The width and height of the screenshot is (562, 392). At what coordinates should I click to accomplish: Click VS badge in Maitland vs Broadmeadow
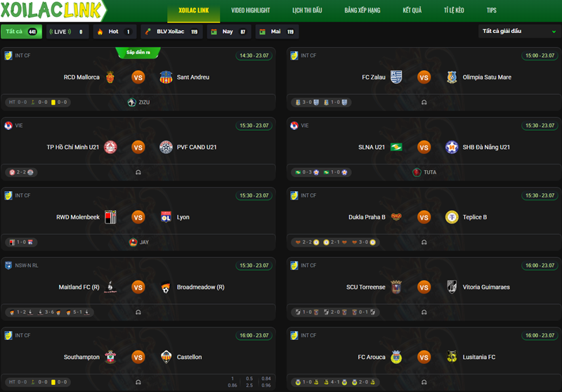pyautogui.click(x=138, y=287)
